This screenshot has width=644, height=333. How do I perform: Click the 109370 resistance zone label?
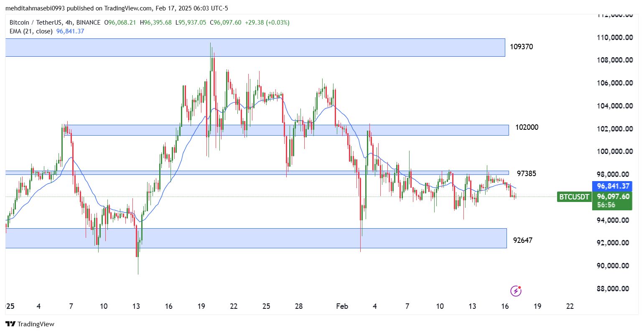tap(521, 47)
